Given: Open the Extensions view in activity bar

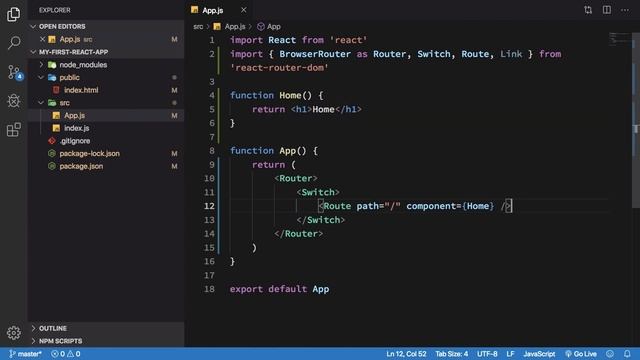Looking at the screenshot, I should tap(13, 130).
